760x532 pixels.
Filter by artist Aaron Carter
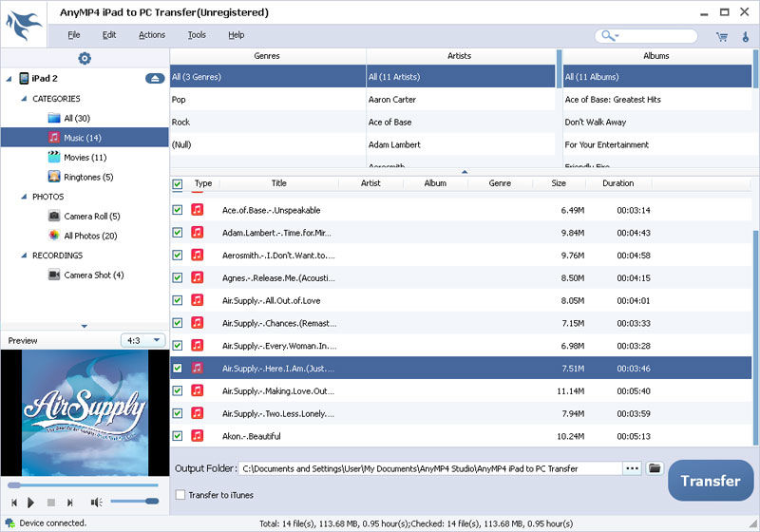[x=461, y=100]
